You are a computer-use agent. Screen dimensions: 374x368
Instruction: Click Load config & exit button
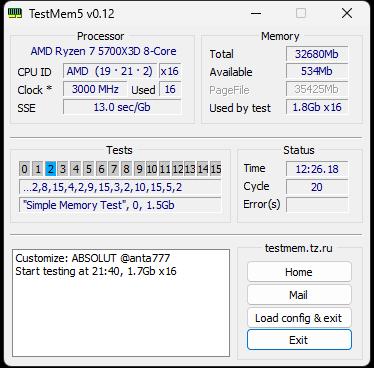point(299,318)
